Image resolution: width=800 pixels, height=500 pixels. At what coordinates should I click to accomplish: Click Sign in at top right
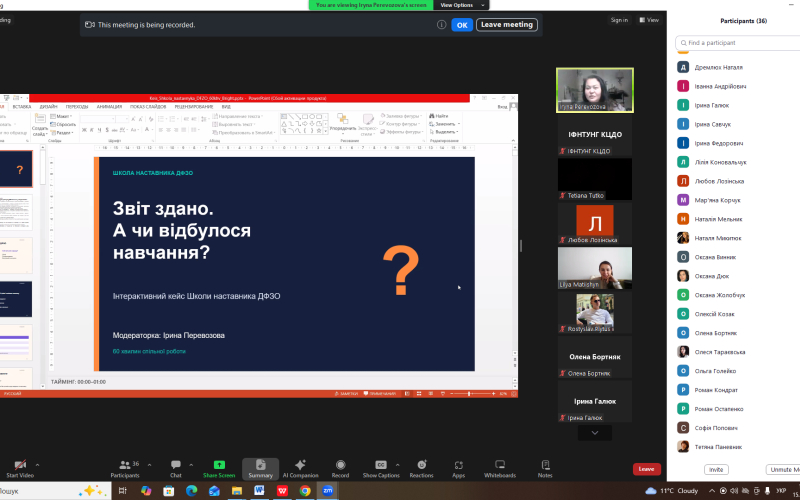[x=619, y=20]
